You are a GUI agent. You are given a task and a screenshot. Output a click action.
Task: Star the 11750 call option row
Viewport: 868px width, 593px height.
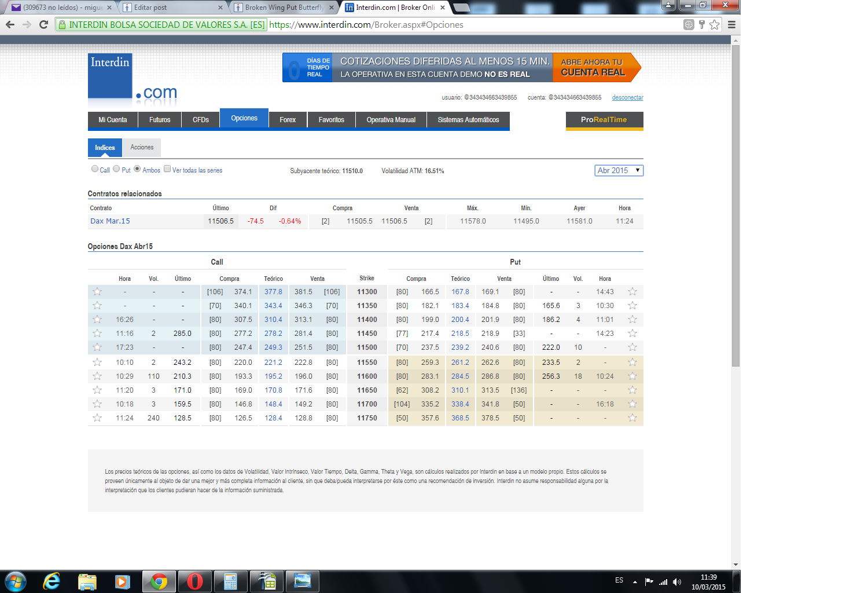(x=97, y=418)
